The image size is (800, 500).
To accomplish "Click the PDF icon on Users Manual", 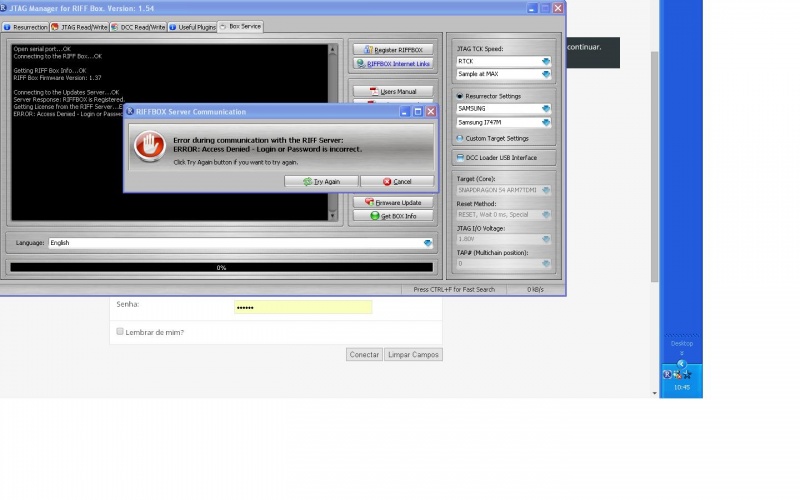I will tap(374, 91).
